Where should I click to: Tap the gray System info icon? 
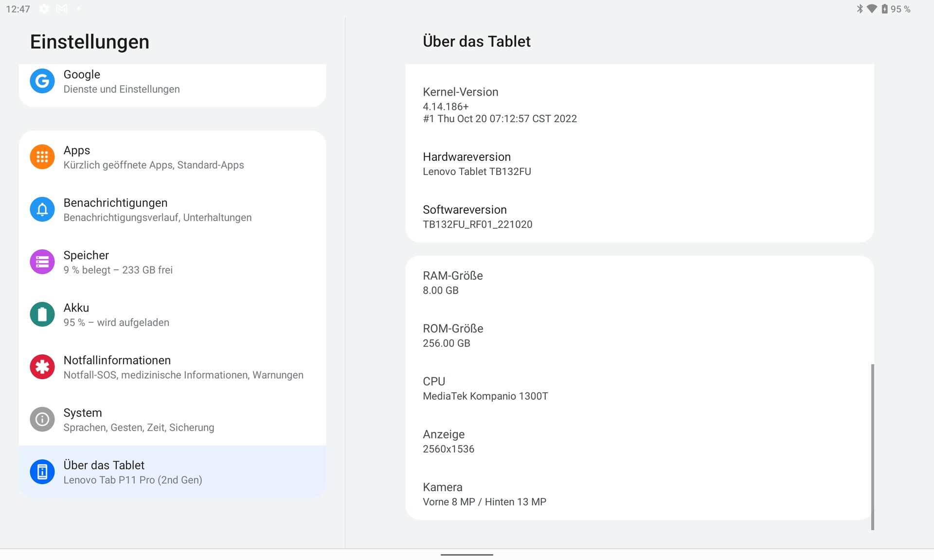coord(42,420)
